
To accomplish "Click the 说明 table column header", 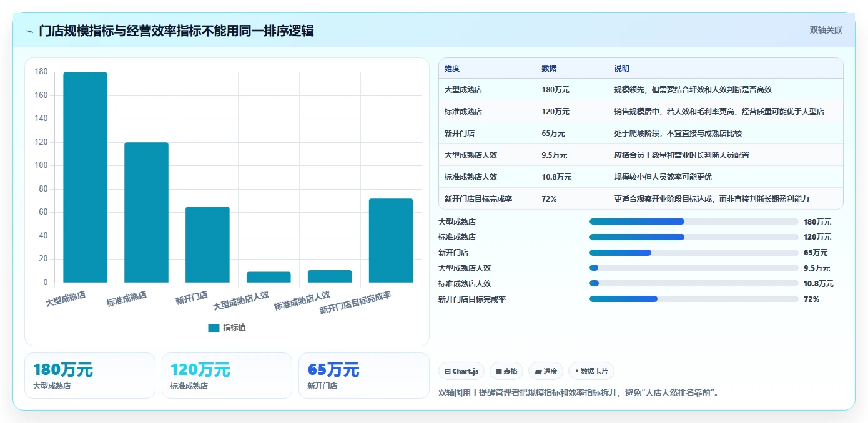I will (x=622, y=69).
